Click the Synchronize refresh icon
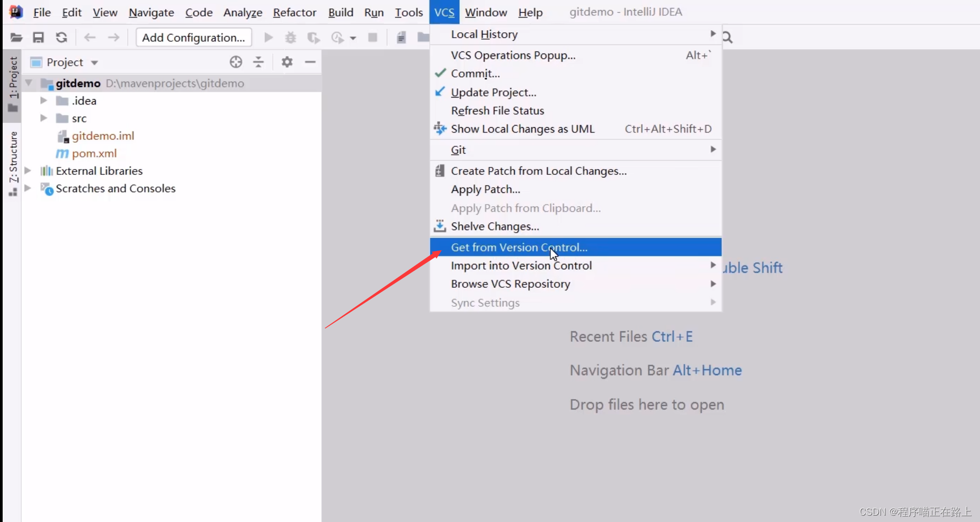This screenshot has height=522, width=980. coord(61,38)
